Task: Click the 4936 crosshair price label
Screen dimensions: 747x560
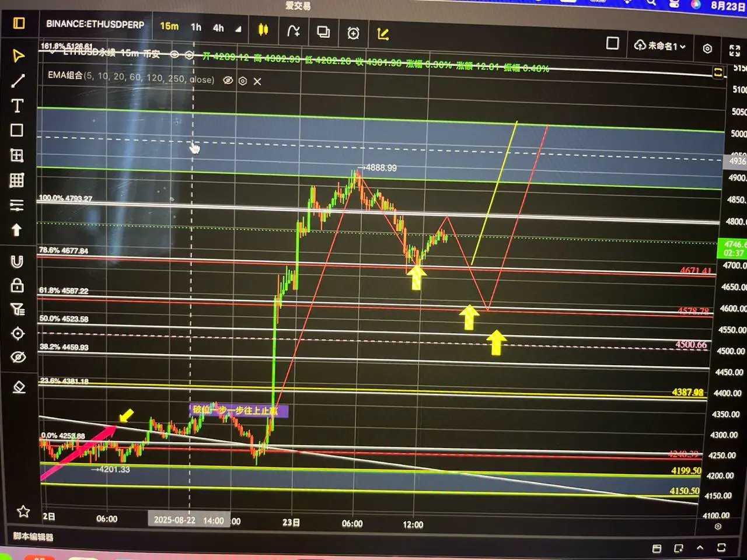Action: [735, 160]
